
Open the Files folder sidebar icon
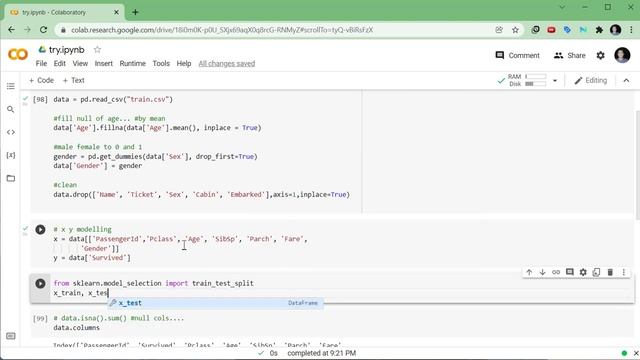[11, 178]
